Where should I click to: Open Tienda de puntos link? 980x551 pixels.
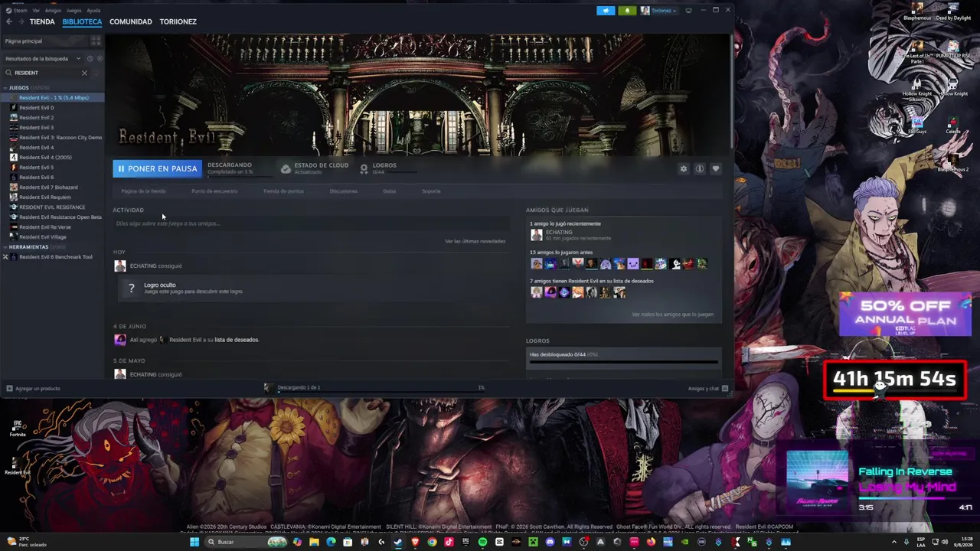click(283, 191)
